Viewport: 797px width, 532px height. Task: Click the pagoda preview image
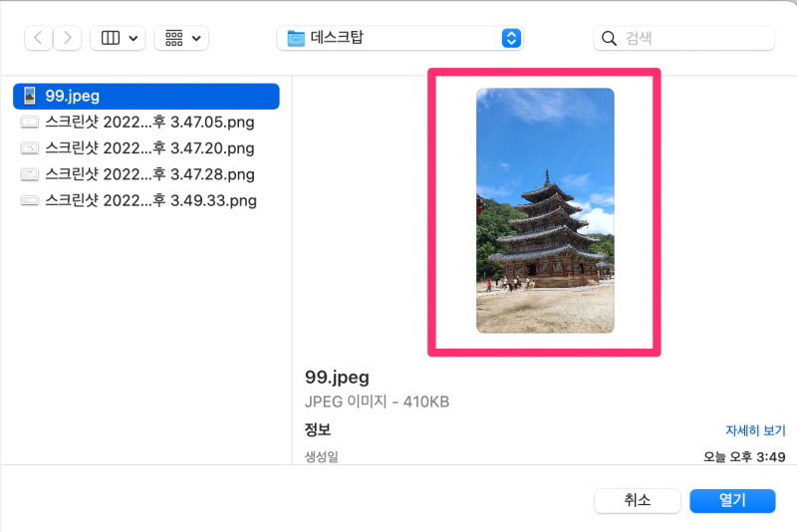[x=545, y=210]
